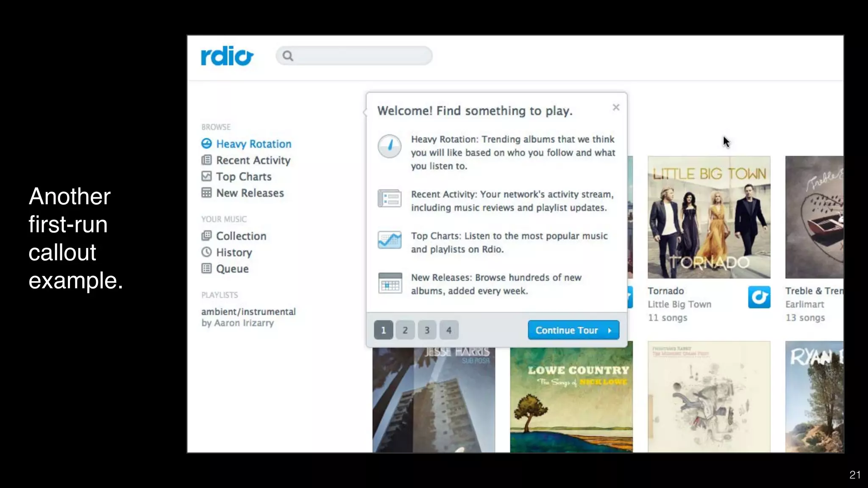Click the New Releases calendar icon in callout
Screen dimensions: 868x488
(389, 283)
